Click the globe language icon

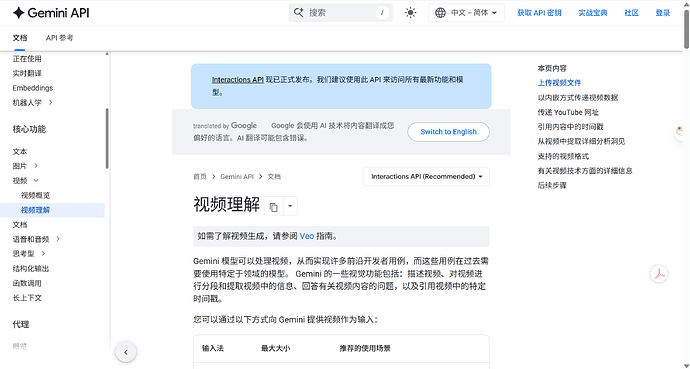[x=440, y=13]
